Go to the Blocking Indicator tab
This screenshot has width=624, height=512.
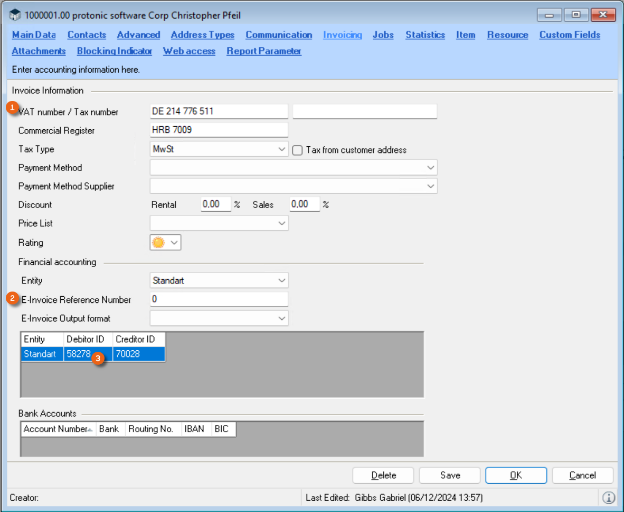pos(114,51)
